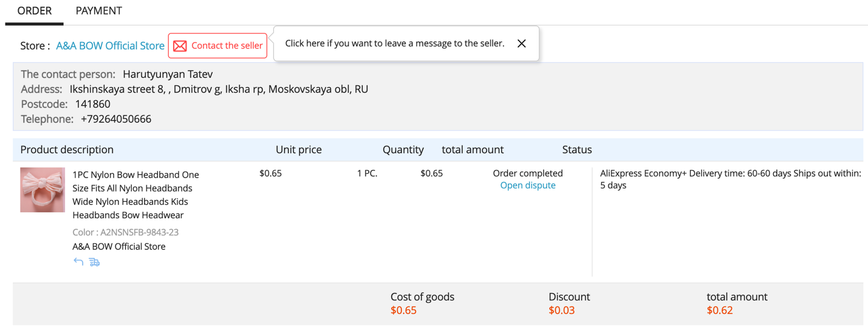Viewport: 868px width, 329px height.
Task: Click the store name under the product
Action: point(119,246)
